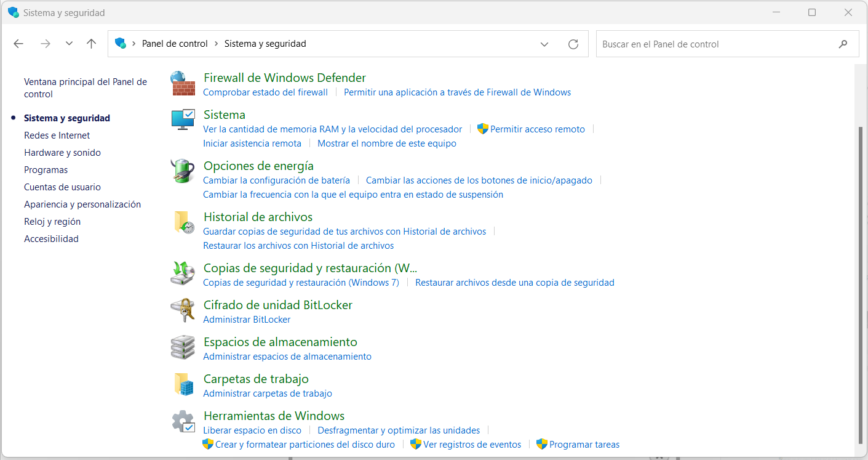Click Mostrar el nombre de este equipo
This screenshot has width=868, height=460.
(387, 143)
